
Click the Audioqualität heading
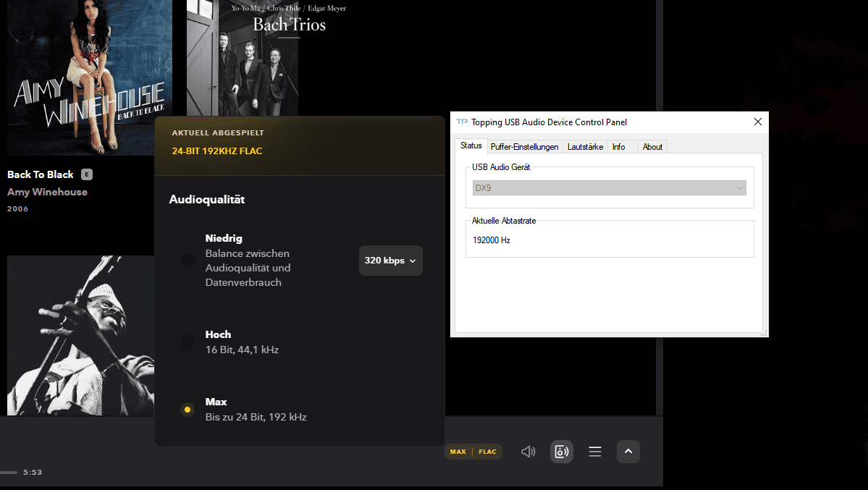point(207,199)
